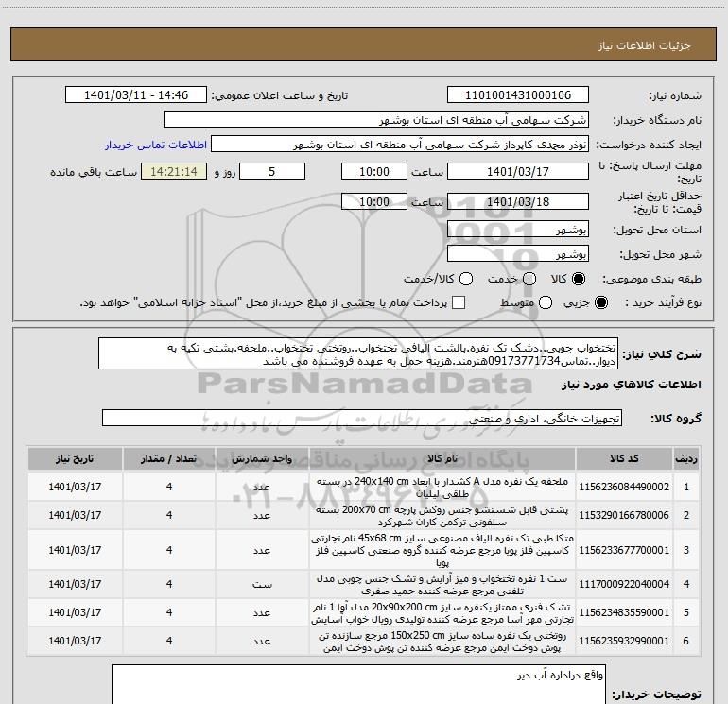The height and width of the screenshot is (704, 728).
Task: Click the نام کالا column header
Action: pyautogui.click(x=442, y=459)
